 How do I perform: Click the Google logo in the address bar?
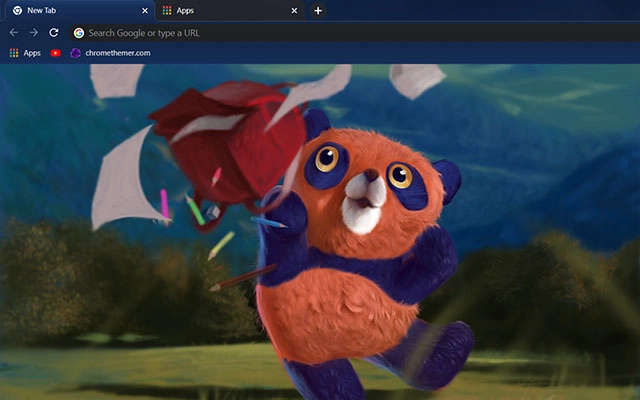(79, 33)
